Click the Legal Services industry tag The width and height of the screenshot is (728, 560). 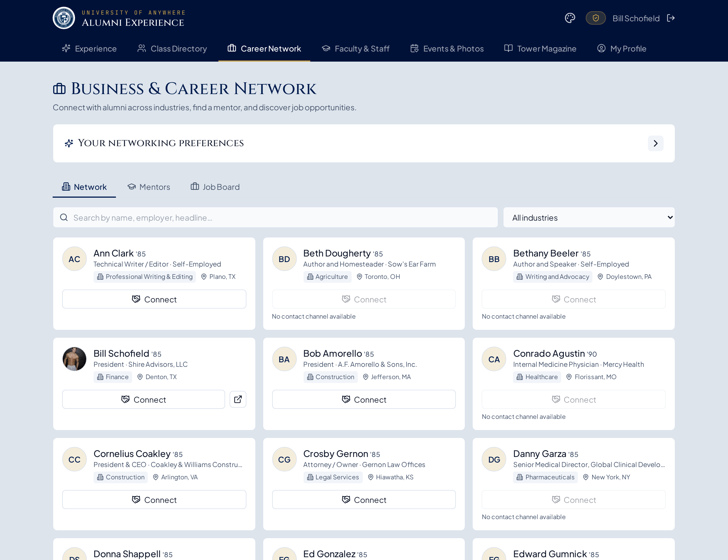click(x=333, y=477)
